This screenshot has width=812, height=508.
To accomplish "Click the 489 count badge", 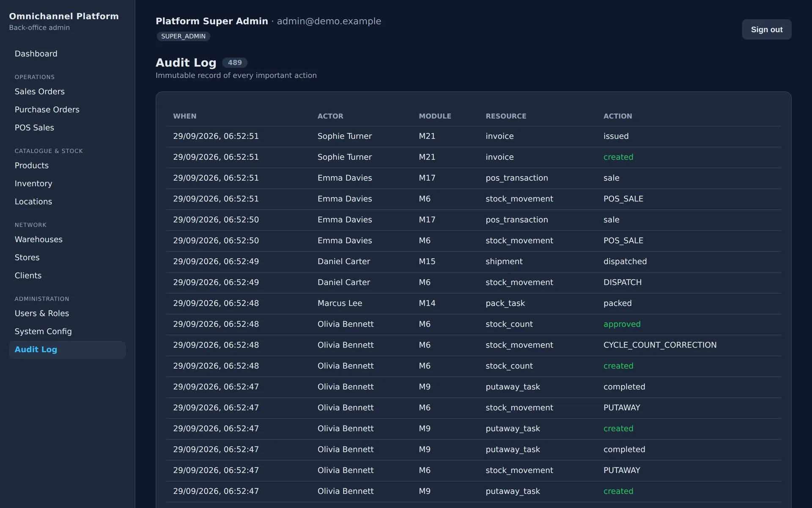I will pos(235,63).
